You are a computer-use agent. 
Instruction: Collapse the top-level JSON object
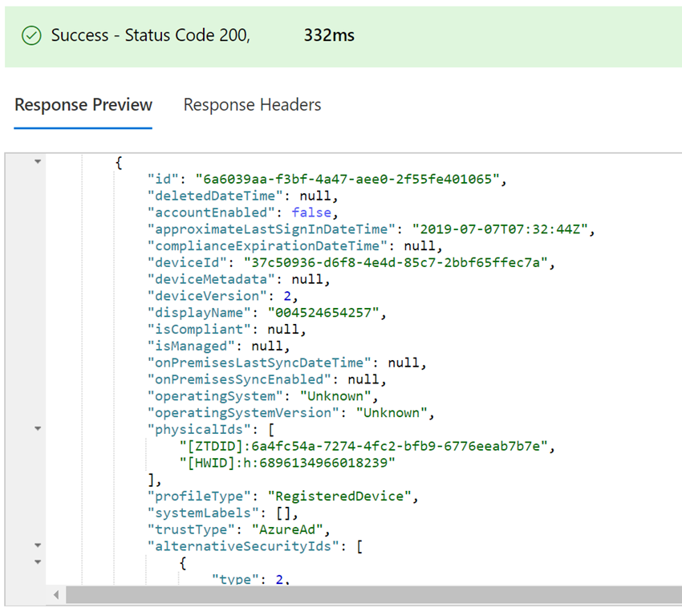[x=37, y=161]
